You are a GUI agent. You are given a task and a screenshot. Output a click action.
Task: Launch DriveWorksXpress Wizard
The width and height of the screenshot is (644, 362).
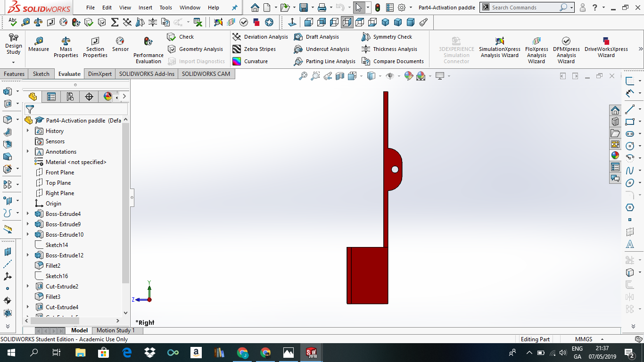(x=606, y=47)
